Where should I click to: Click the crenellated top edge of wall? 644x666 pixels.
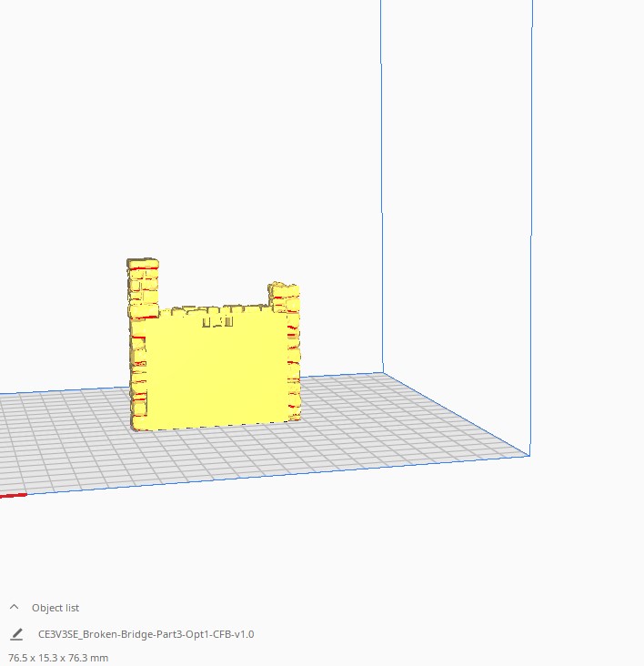tap(215, 309)
